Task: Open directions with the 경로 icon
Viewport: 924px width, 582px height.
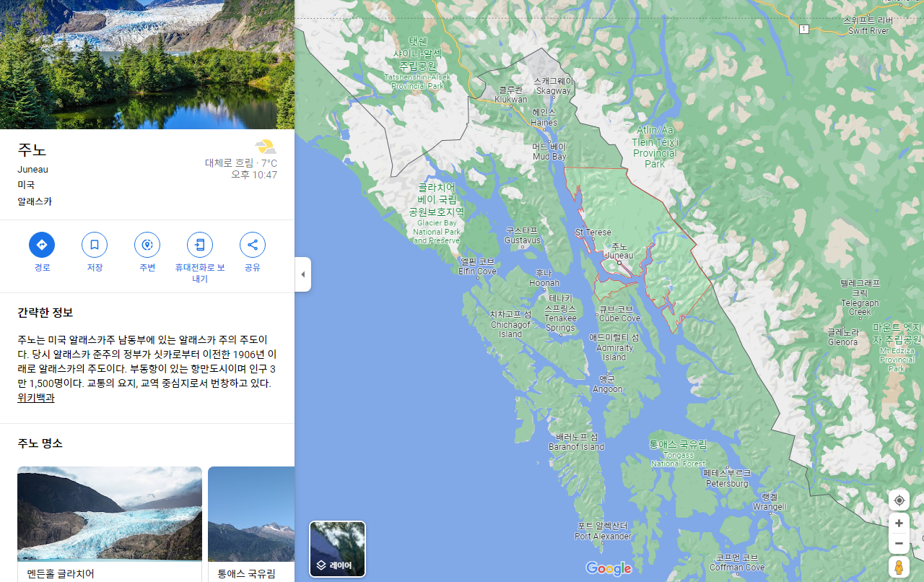Action: pyautogui.click(x=42, y=245)
